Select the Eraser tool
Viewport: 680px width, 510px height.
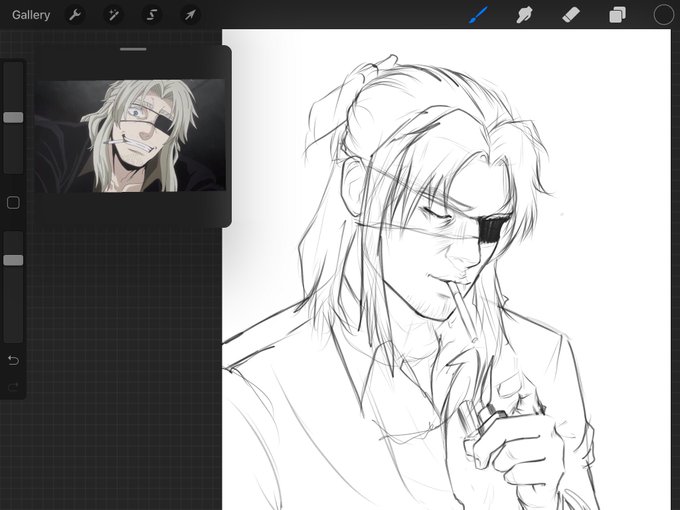coord(571,15)
